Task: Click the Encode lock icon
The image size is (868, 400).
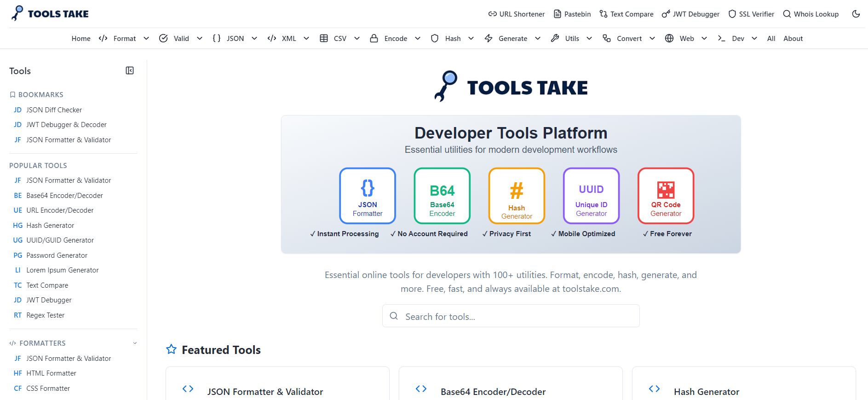Action: click(374, 38)
